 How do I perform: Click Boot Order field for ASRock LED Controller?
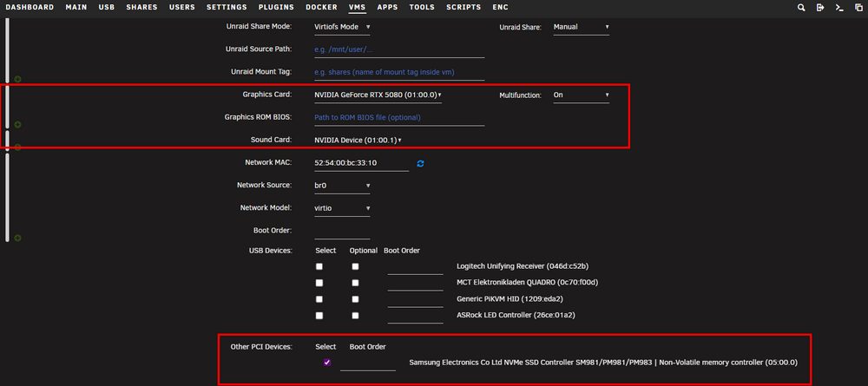[x=416, y=316]
